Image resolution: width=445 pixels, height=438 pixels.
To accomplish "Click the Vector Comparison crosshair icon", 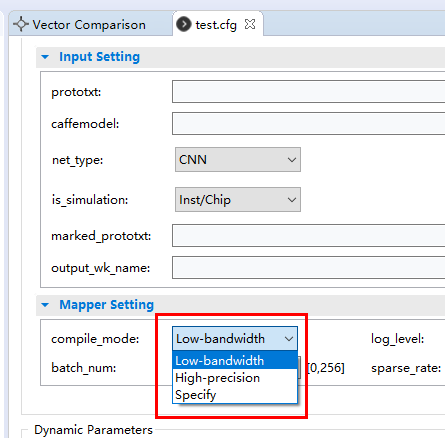I will pos(21,24).
